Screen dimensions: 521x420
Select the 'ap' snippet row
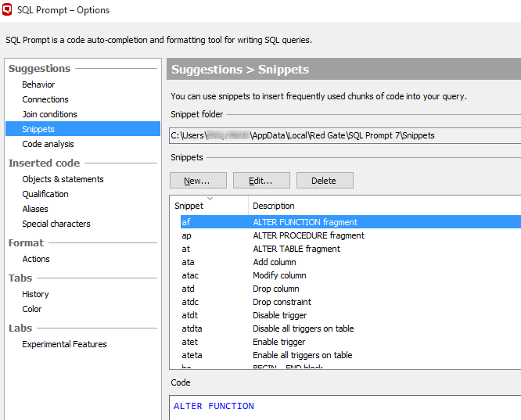pos(350,235)
